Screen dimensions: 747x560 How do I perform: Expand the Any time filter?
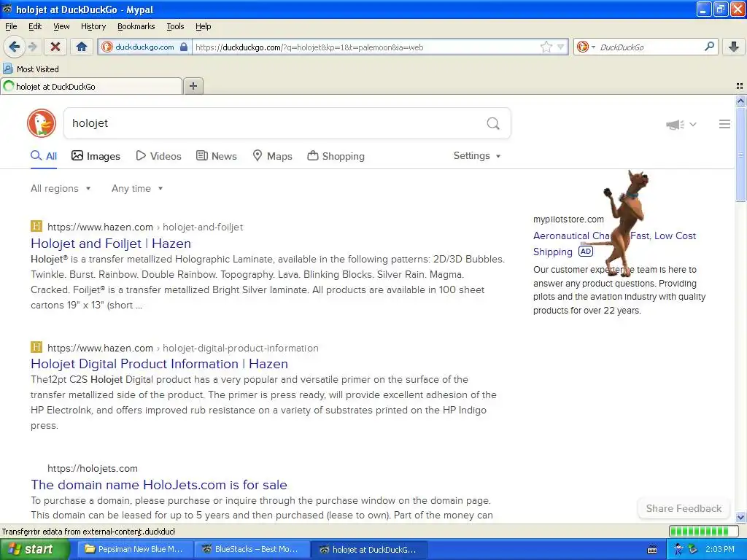(x=137, y=188)
